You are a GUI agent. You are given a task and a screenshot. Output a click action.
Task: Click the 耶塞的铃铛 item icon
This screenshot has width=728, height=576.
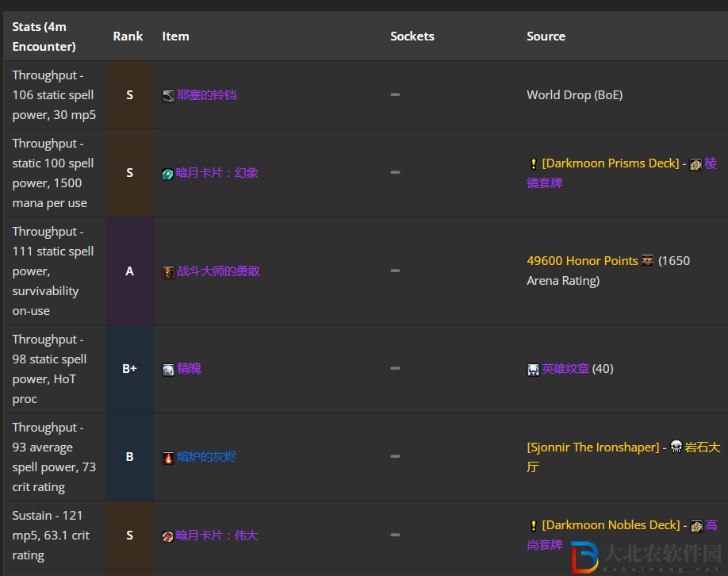pyautogui.click(x=168, y=96)
